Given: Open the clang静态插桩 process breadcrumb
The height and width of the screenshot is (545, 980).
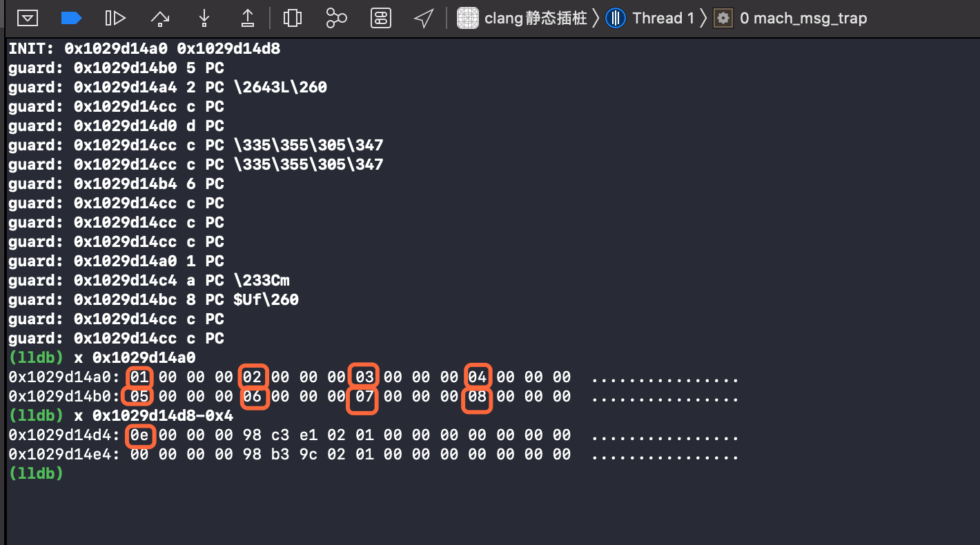Looking at the screenshot, I should tap(536, 18).
